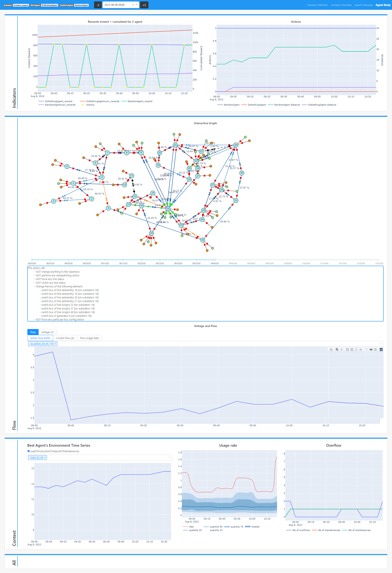The width and height of the screenshot is (392, 573).
Task: Click Zoom out minus icon on flow plot
Action: click(x=352, y=349)
